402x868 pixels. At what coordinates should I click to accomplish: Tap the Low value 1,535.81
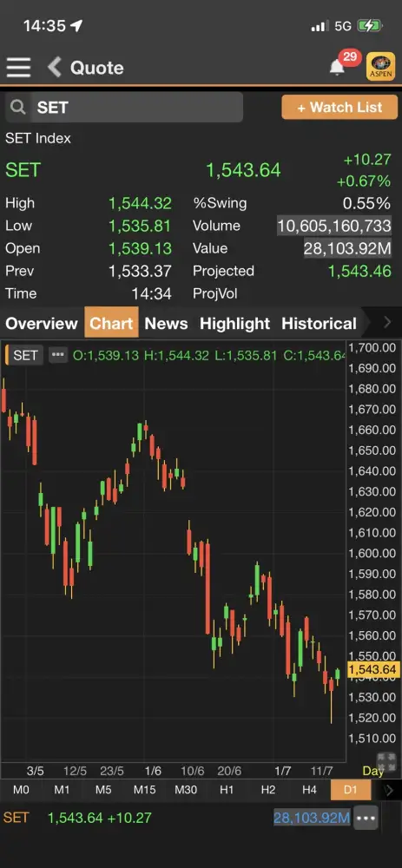click(140, 226)
